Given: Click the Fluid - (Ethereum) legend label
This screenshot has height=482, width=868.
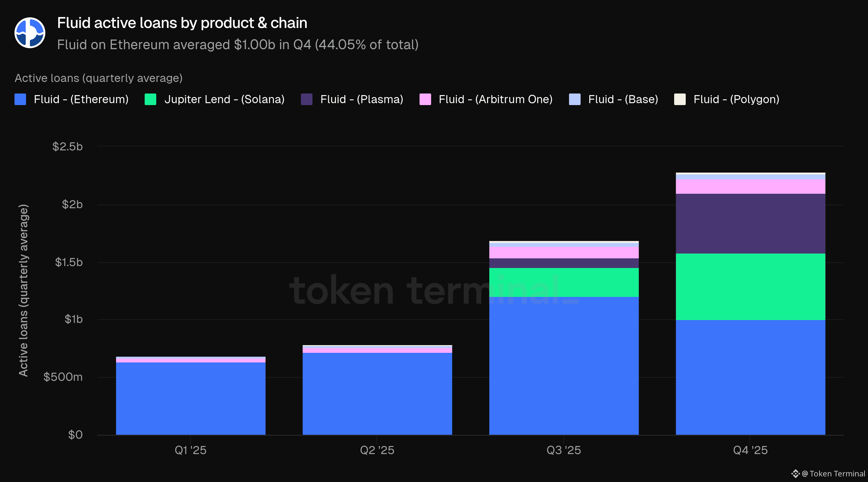Looking at the screenshot, I should click(81, 99).
